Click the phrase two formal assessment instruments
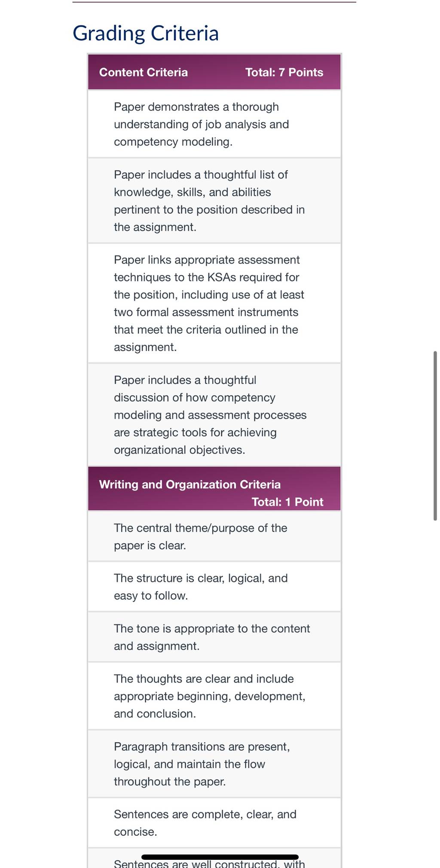The image size is (440, 868). pyautogui.click(x=206, y=312)
